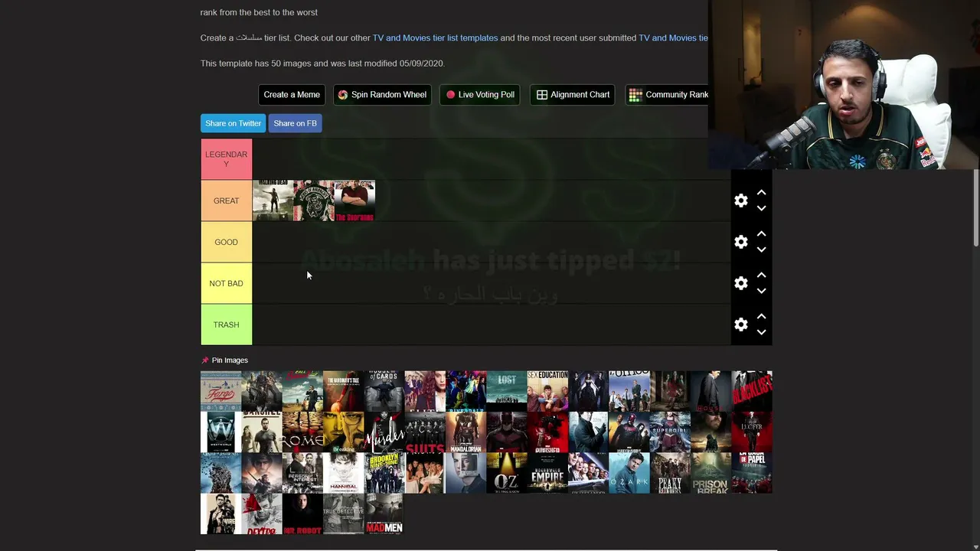Toggle the Pin Images text option
980x551 pixels.
230,360
